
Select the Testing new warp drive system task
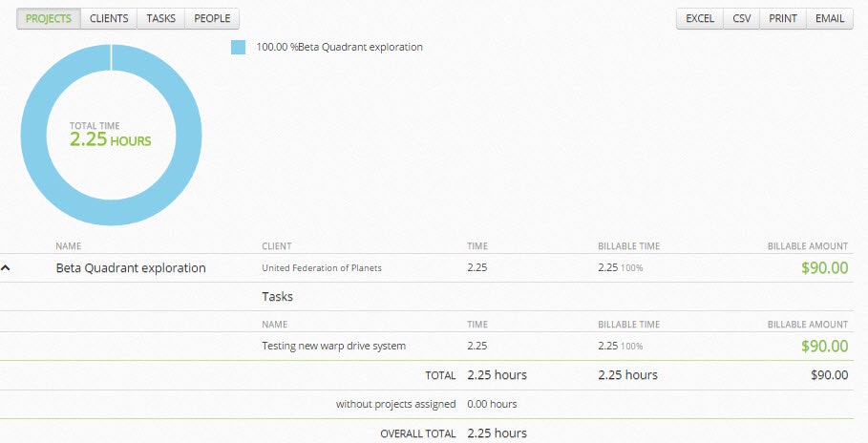click(x=333, y=346)
